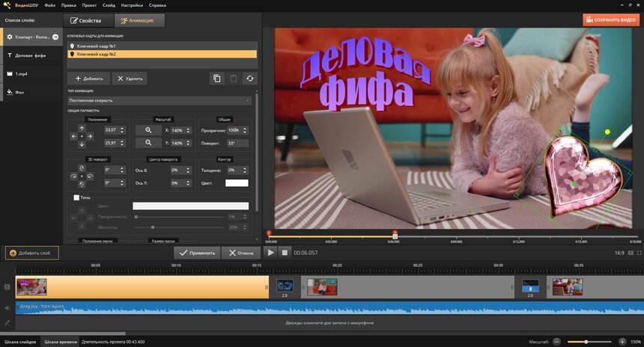Image resolution: width=644 pixels, height=347 pixels.
Task: Click the audio track speaker icon
Action: coord(7,308)
